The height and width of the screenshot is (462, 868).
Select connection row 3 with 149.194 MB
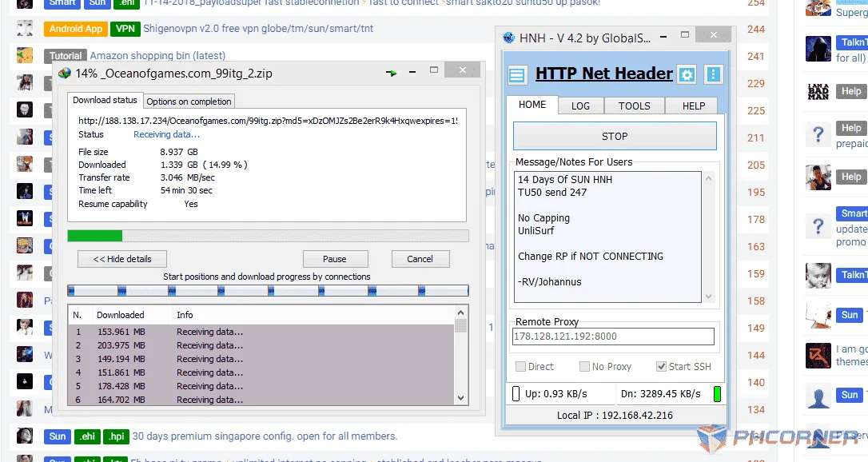pyautogui.click(x=261, y=359)
